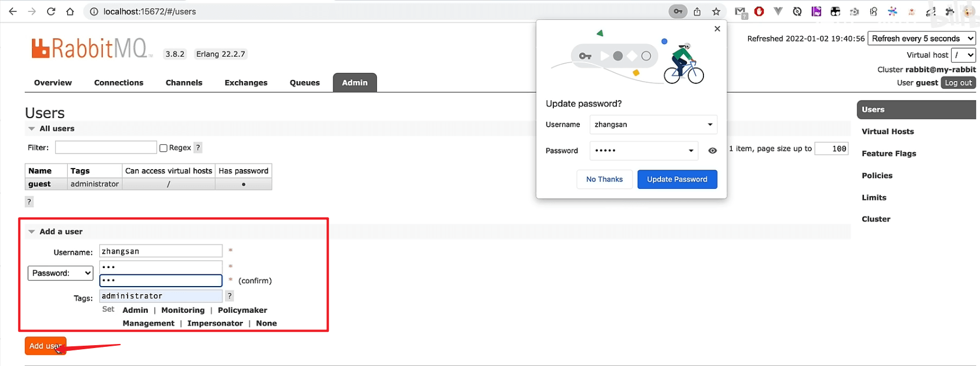Viewport: 980px width, 366px height.
Task: Set the Admin tag link
Action: click(x=135, y=310)
